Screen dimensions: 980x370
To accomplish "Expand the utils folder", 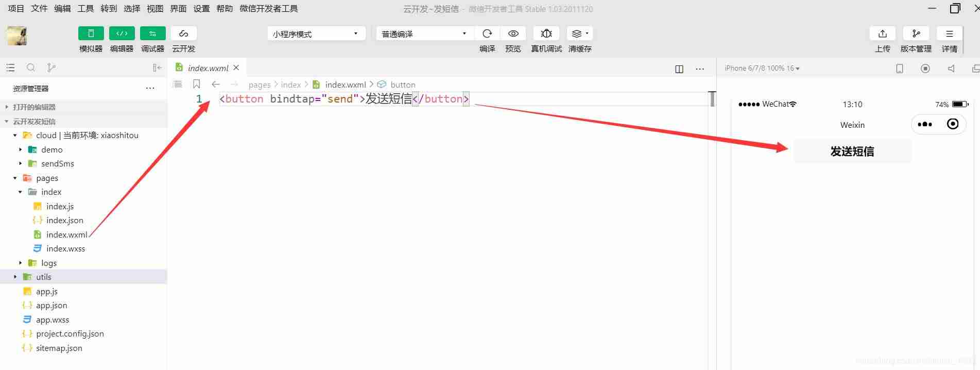I will click(83, 277).
